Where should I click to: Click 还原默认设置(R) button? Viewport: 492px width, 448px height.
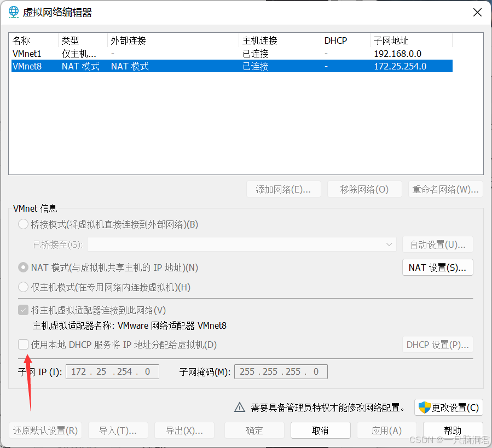pos(45,430)
